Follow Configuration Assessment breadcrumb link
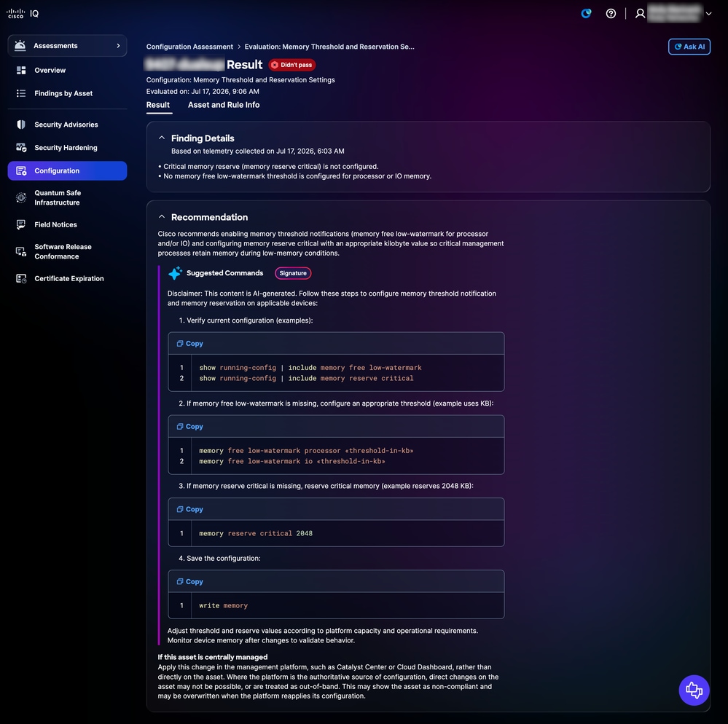728x724 pixels. 189,47
